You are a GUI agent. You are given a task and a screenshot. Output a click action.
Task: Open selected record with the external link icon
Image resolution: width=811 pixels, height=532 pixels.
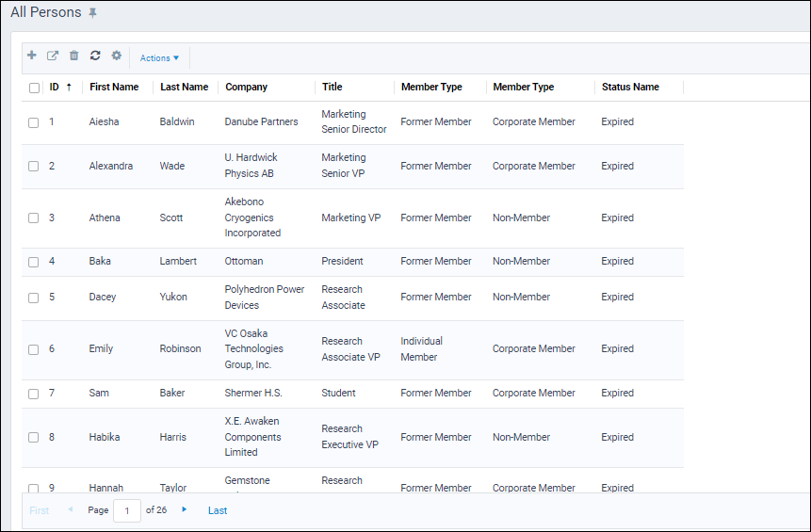pyautogui.click(x=53, y=56)
